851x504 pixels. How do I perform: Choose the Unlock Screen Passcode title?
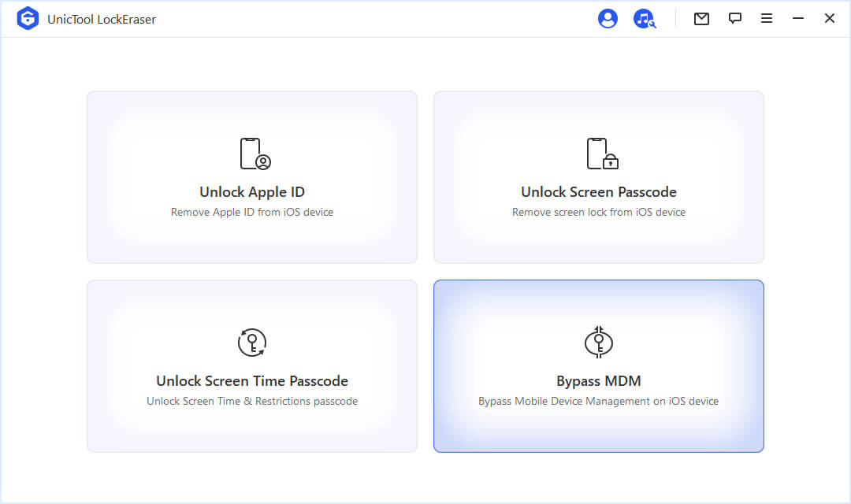599,192
